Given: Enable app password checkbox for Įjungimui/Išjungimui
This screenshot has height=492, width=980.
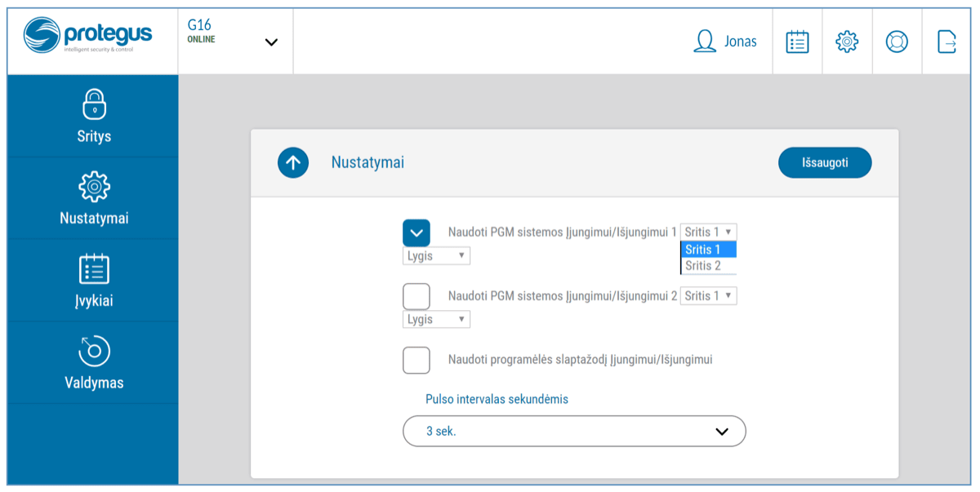Looking at the screenshot, I should click(x=416, y=360).
